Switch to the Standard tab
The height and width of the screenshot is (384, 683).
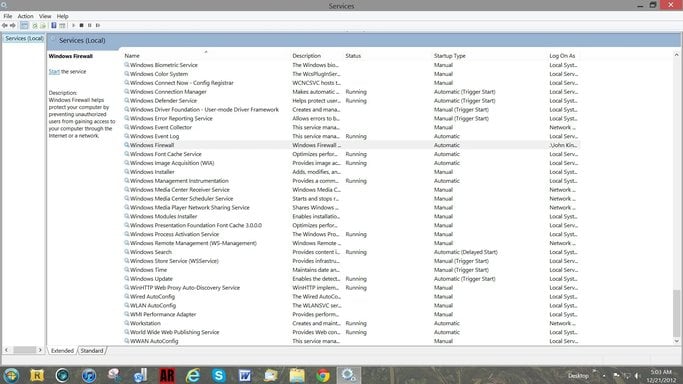(92, 350)
